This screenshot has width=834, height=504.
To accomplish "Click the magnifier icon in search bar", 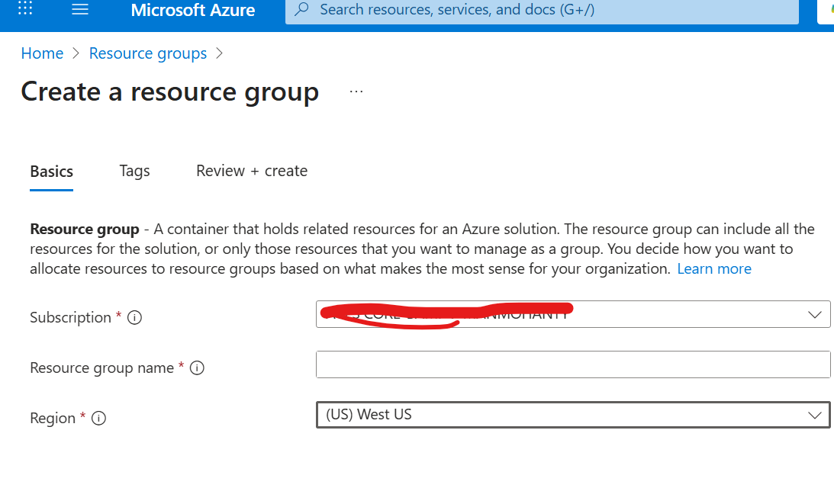I will point(301,9).
